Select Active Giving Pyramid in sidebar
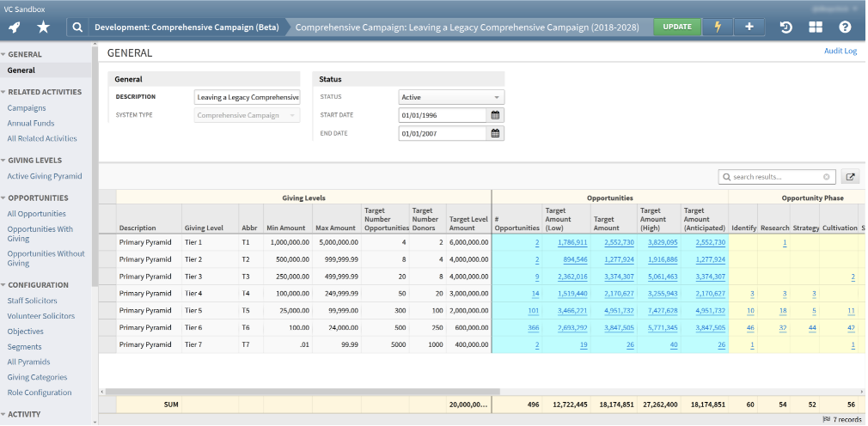 [45, 176]
